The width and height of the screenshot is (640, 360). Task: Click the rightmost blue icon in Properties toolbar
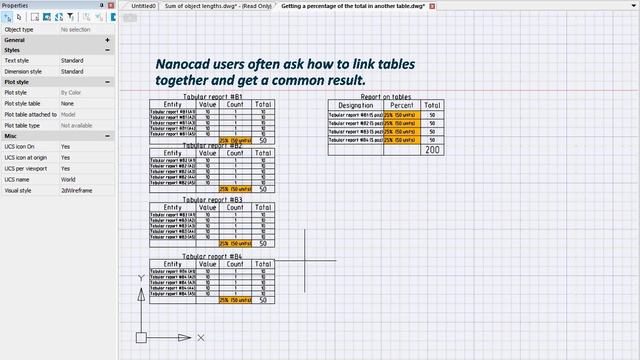click(x=113, y=17)
